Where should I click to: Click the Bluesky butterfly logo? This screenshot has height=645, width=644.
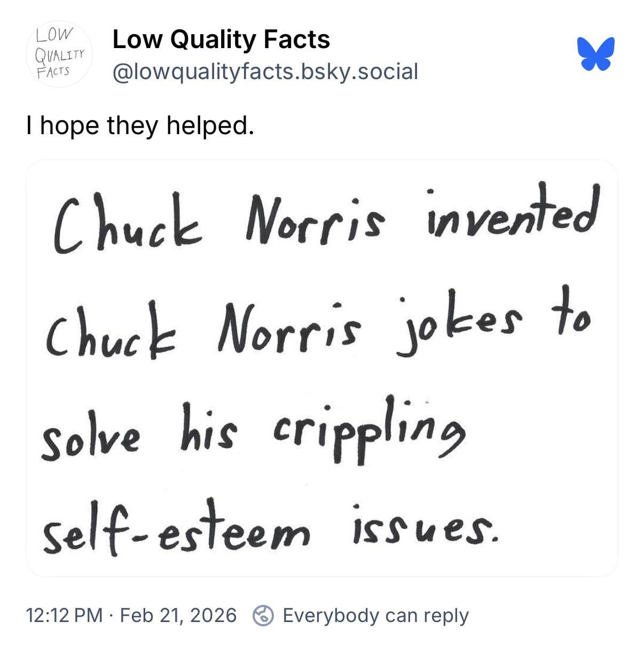[x=595, y=54]
